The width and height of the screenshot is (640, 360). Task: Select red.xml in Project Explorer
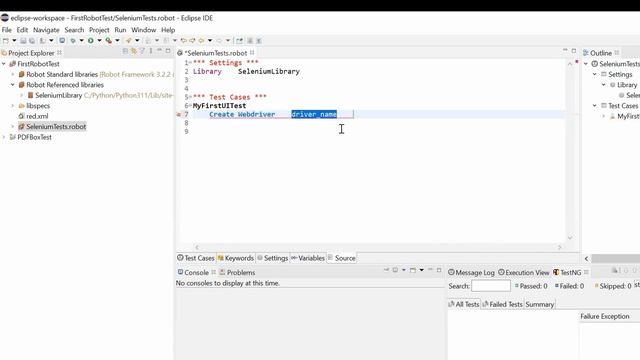click(37, 116)
